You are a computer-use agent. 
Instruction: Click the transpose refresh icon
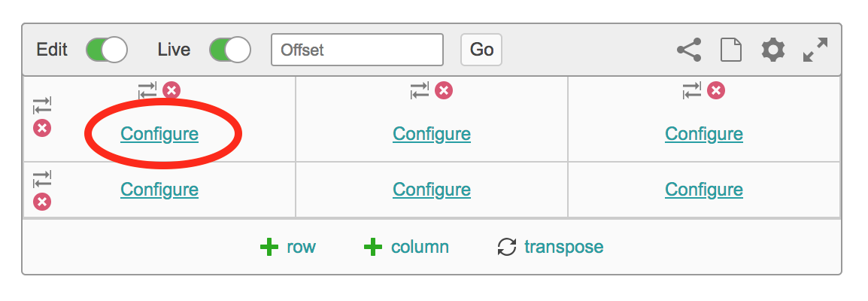coord(506,247)
